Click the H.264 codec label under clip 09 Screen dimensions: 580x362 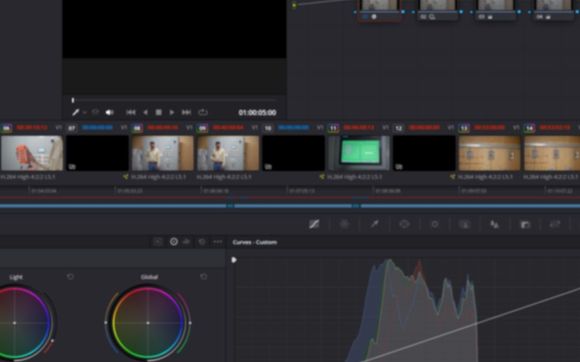[224, 177]
